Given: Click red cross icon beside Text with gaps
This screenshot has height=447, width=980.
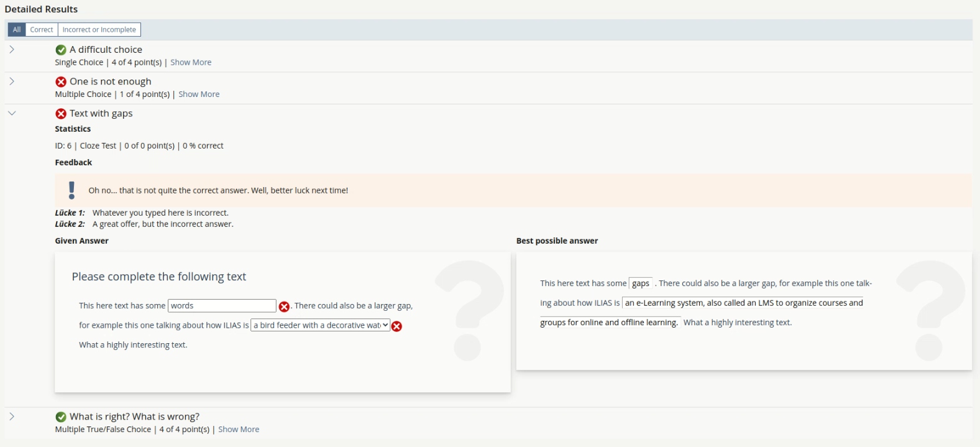Looking at the screenshot, I should (61, 114).
